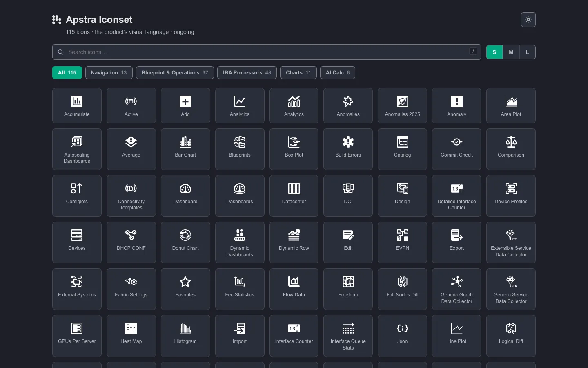Pick the Export icon card

tap(457, 242)
